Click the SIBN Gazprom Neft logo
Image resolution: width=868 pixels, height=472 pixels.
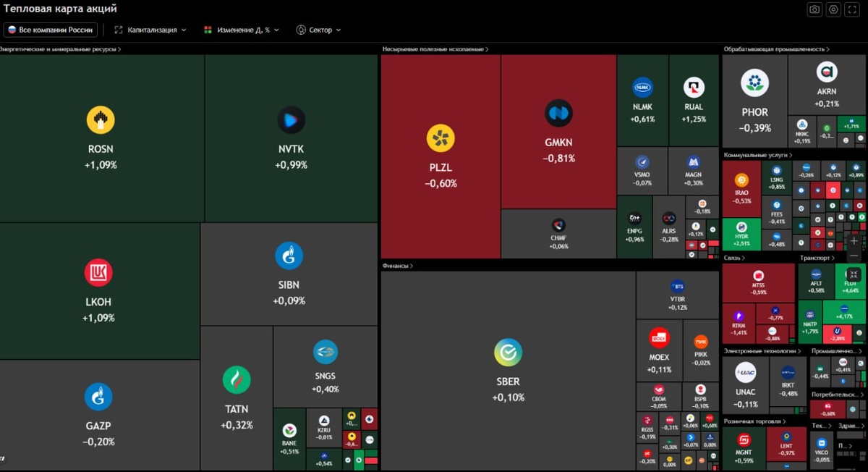point(289,256)
